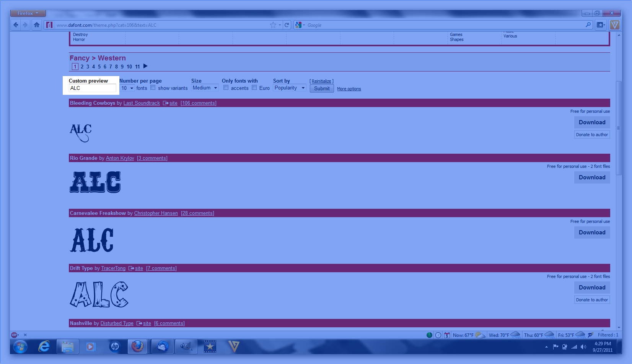Donate to author of Drift Type
The width and height of the screenshot is (632, 364).
point(592,300)
